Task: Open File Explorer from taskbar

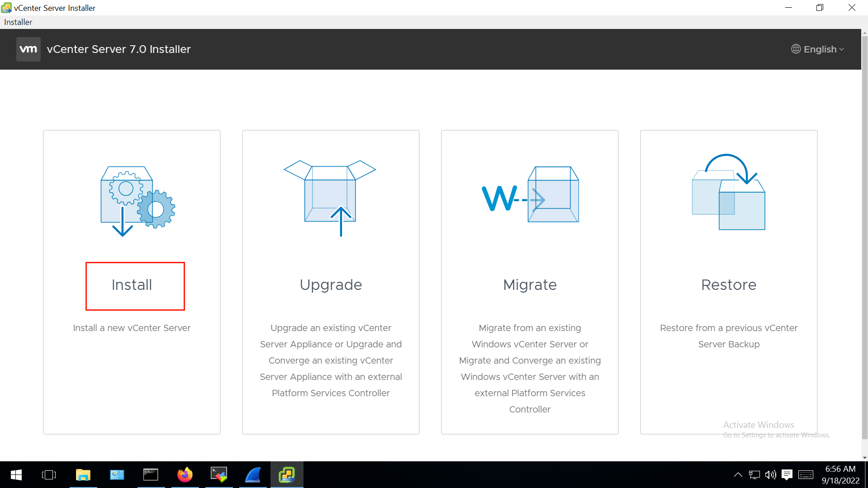Action: pyautogui.click(x=83, y=474)
